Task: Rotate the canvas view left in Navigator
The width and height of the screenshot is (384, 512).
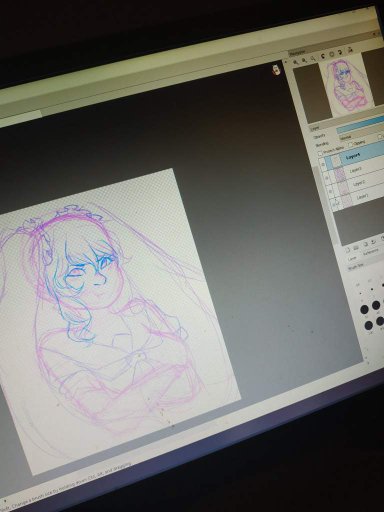Action: tap(323, 56)
